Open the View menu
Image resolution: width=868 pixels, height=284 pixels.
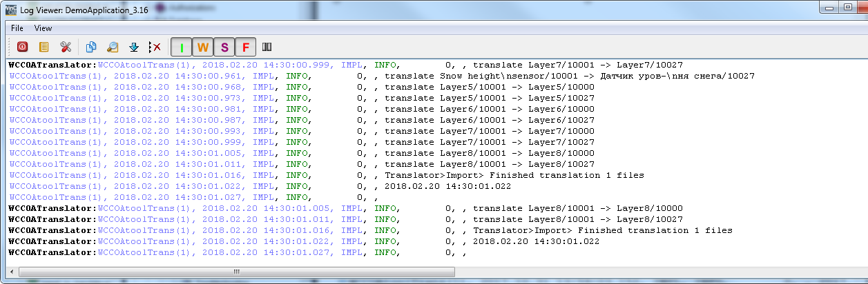(43, 28)
